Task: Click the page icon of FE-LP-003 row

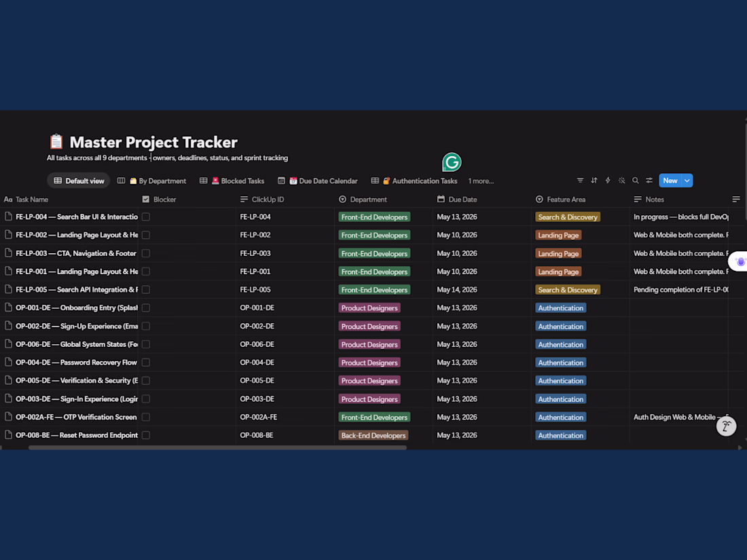Action: tap(8, 253)
